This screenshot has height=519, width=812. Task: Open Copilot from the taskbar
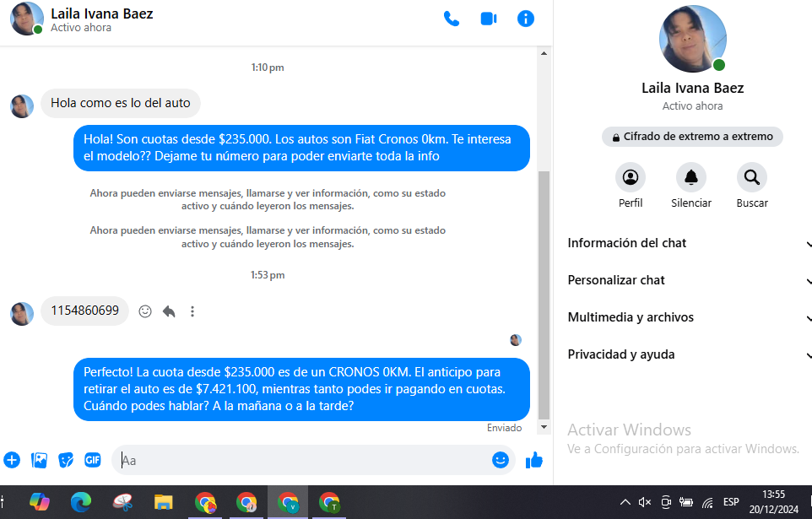tap(40, 502)
